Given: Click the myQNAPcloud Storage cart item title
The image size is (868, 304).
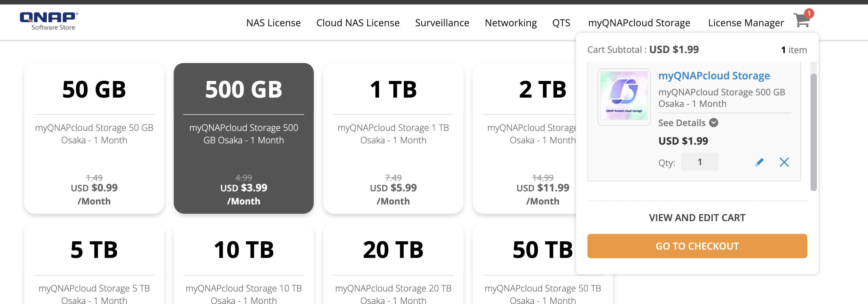Looking at the screenshot, I should pyautogui.click(x=714, y=76).
